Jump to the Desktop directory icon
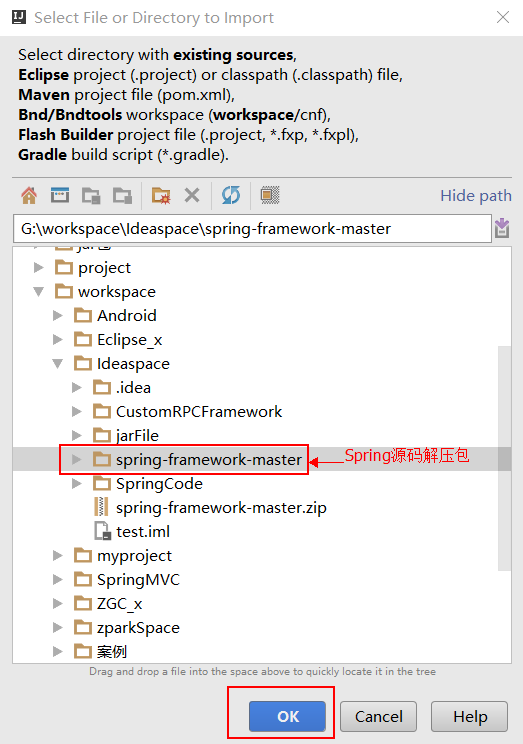 (60, 195)
